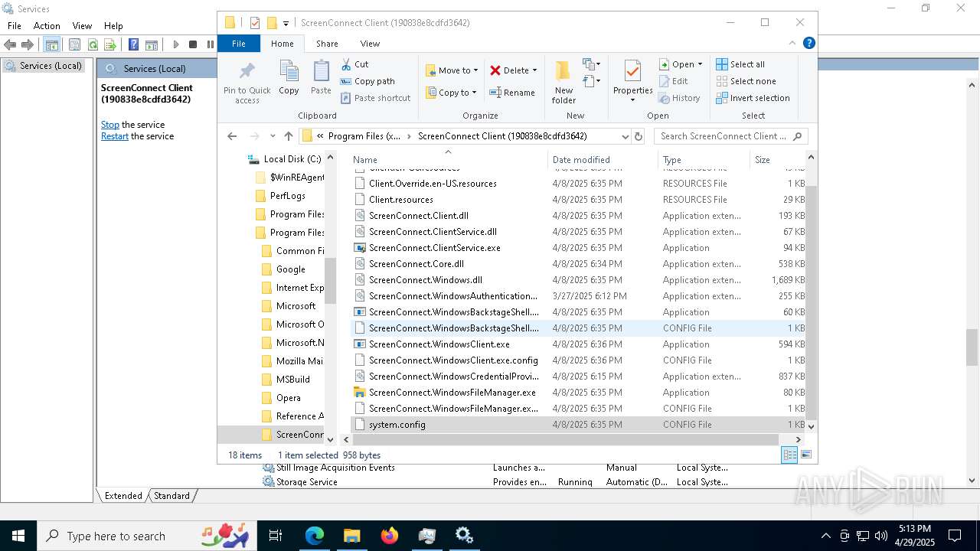Image resolution: width=980 pixels, height=551 pixels.
Task: Open recent locations dropdown chevron
Action: [273, 136]
